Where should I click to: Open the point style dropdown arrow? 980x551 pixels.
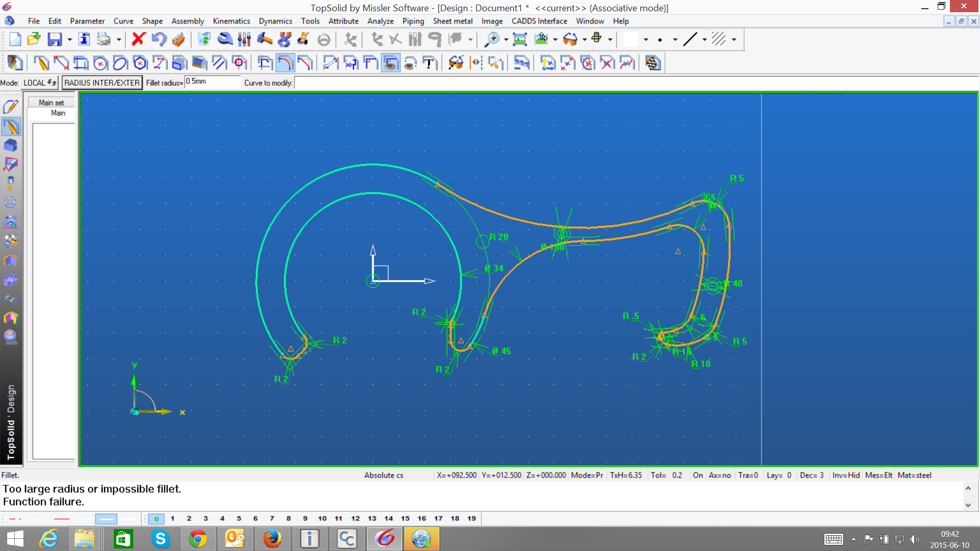click(675, 40)
